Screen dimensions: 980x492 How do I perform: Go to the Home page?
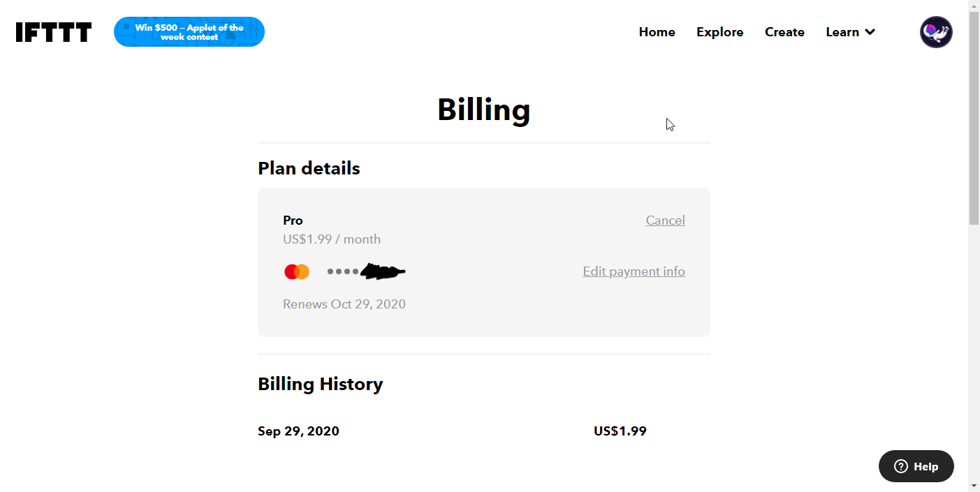click(657, 32)
